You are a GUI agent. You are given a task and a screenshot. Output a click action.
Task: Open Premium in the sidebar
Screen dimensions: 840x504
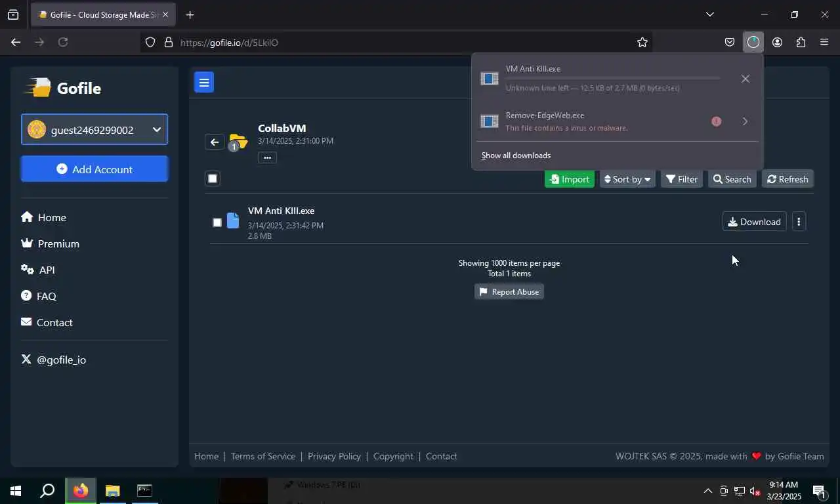coord(50,243)
